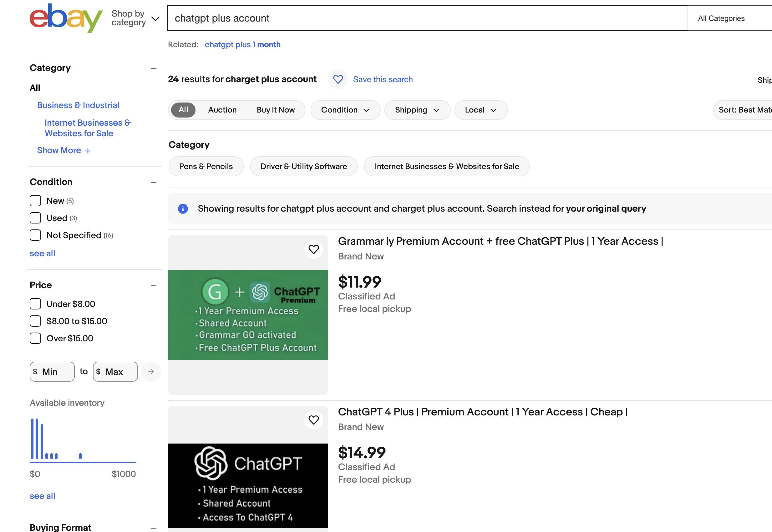Click see all under Available inventory

pos(42,496)
